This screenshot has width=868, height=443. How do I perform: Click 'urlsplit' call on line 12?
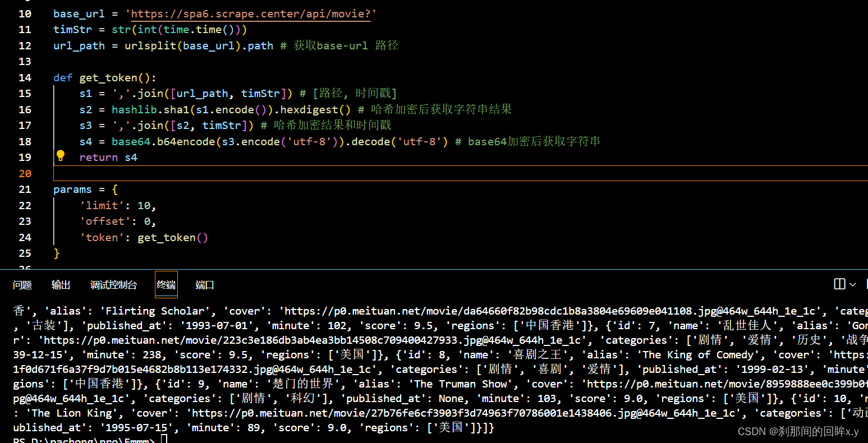coord(150,45)
